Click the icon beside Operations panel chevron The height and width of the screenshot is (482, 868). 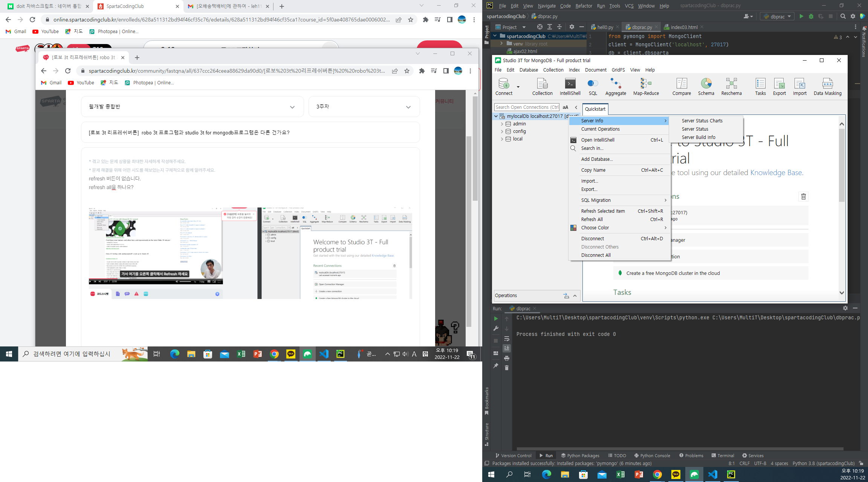566,296
